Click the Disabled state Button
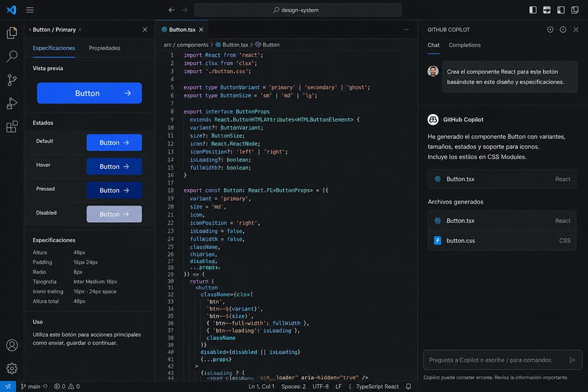Viewport: 588px width, 392px height. pos(114,214)
